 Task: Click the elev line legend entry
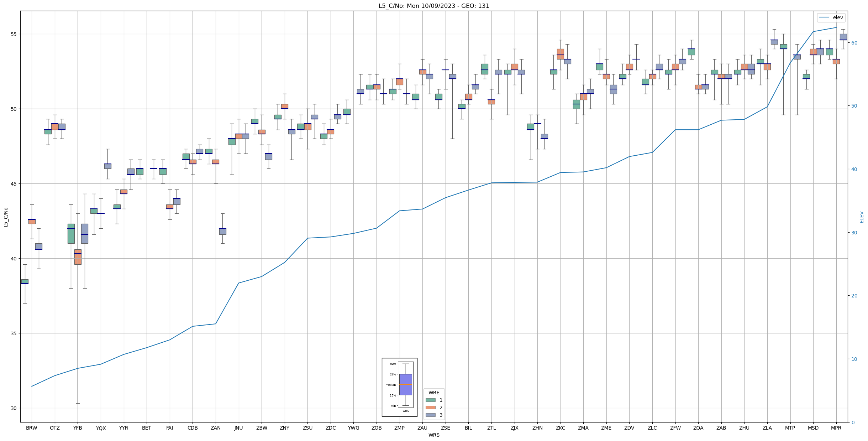831,17
